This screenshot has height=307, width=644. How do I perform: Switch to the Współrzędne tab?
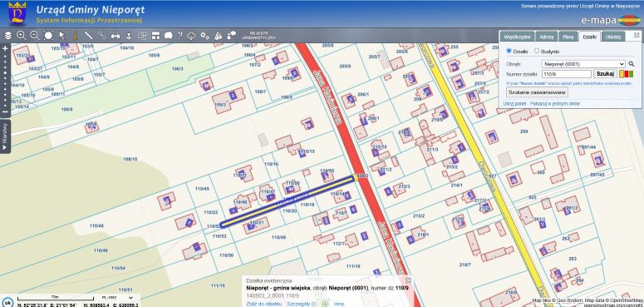click(517, 37)
